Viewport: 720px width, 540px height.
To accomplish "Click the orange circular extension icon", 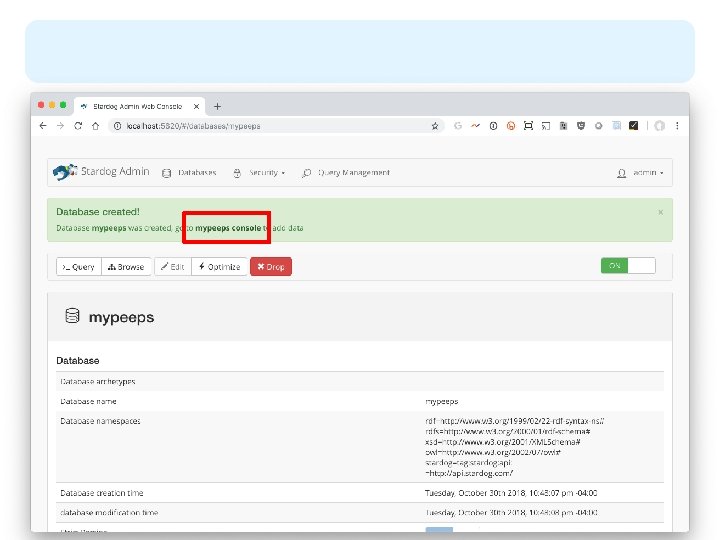I will click(x=511, y=126).
